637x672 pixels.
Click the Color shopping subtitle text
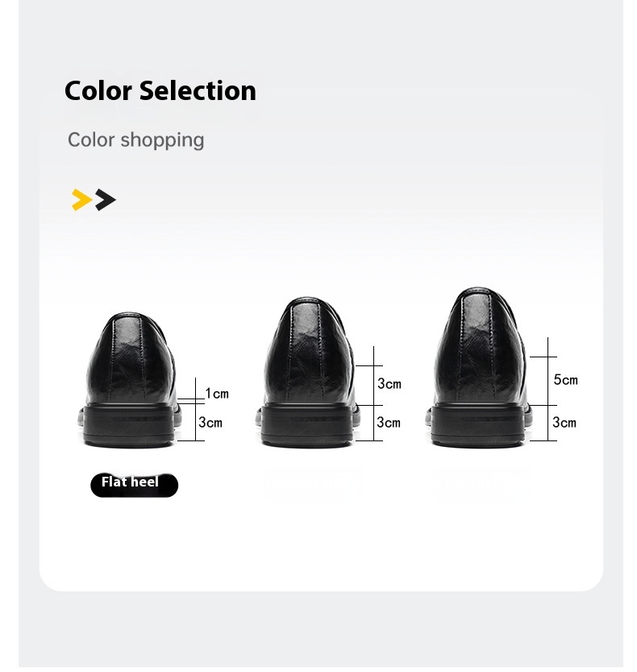tap(135, 140)
